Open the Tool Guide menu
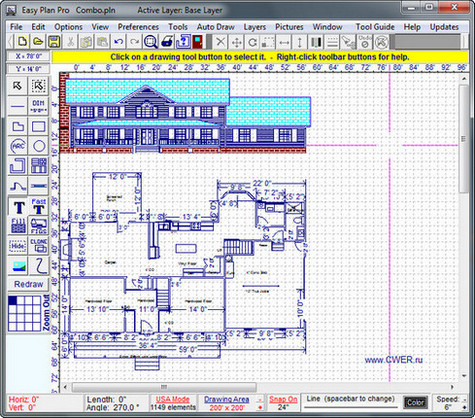This screenshot has width=475, height=418. pyautogui.click(x=375, y=27)
